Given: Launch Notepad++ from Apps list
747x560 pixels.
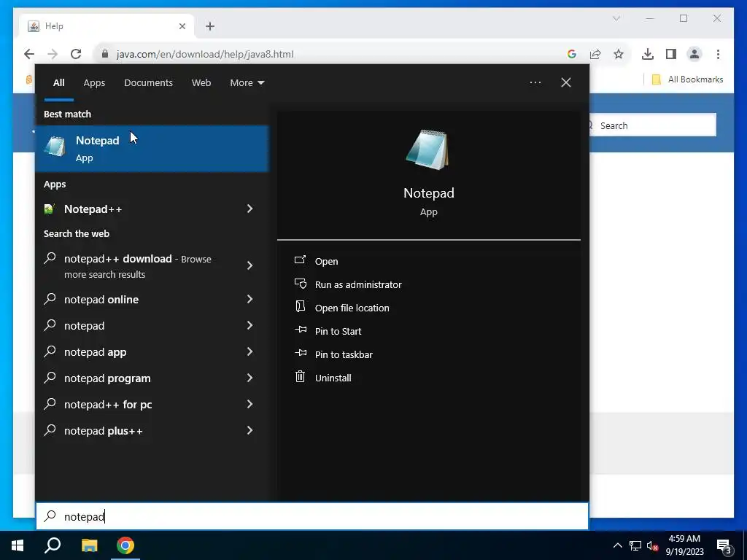Looking at the screenshot, I should point(93,209).
